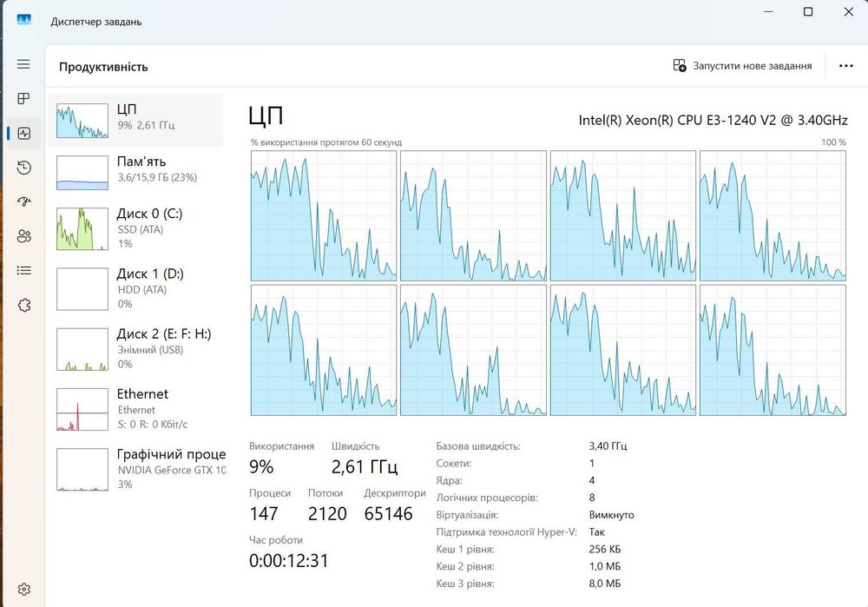Image resolution: width=868 pixels, height=607 pixels.
Task: Click the 'Диспетчер завдань' window title
Action: coord(96,23)
